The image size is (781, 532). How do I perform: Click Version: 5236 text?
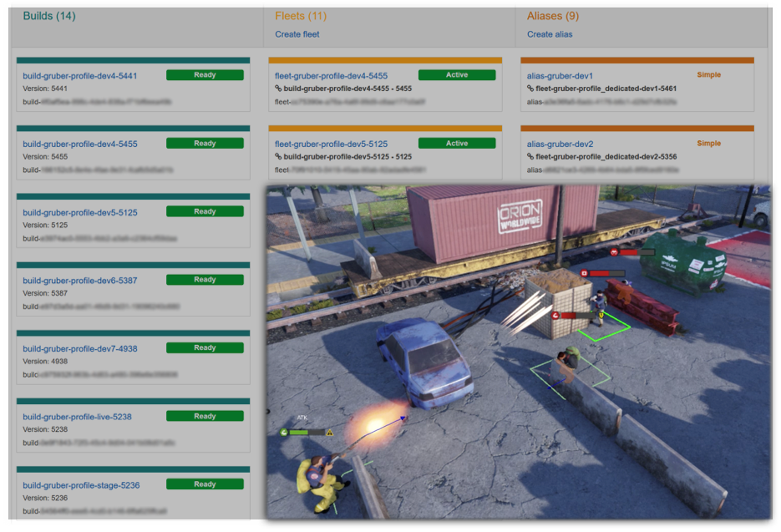(45, 498)
